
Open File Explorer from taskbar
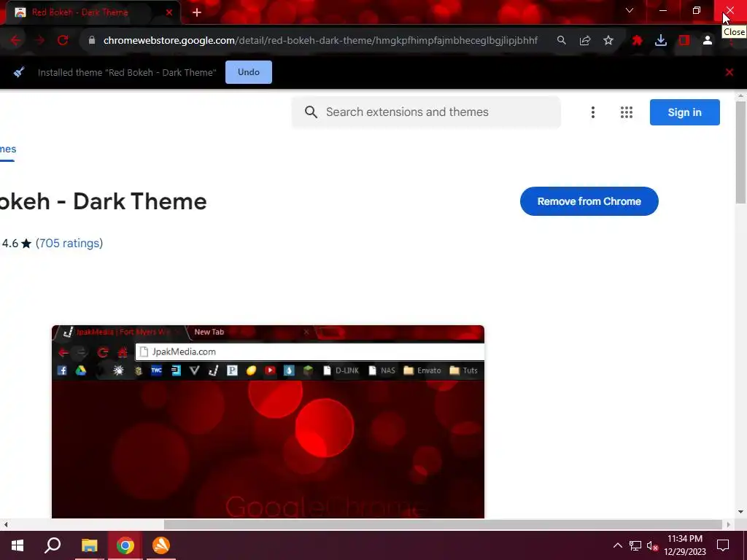[x=89, y=545]
